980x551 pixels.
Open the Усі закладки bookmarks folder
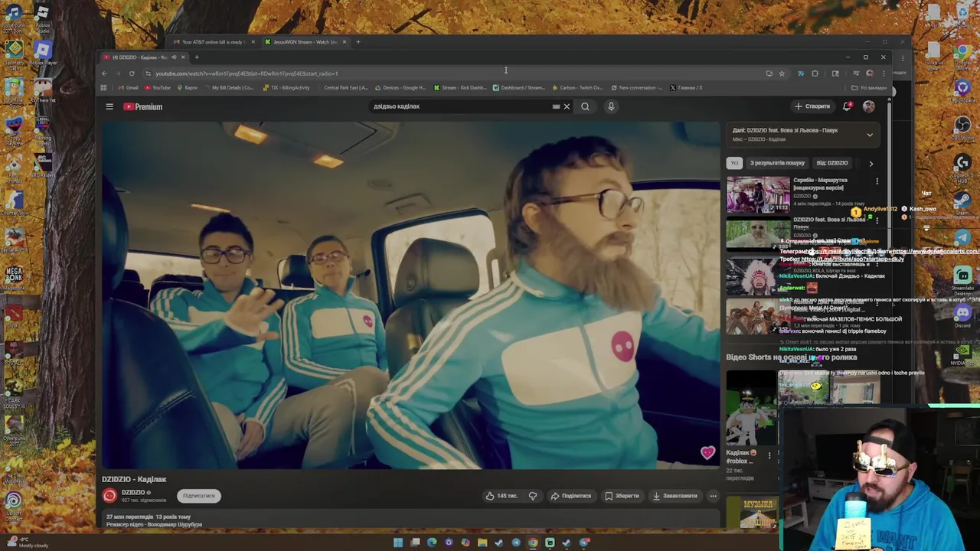tap(868, 87)
